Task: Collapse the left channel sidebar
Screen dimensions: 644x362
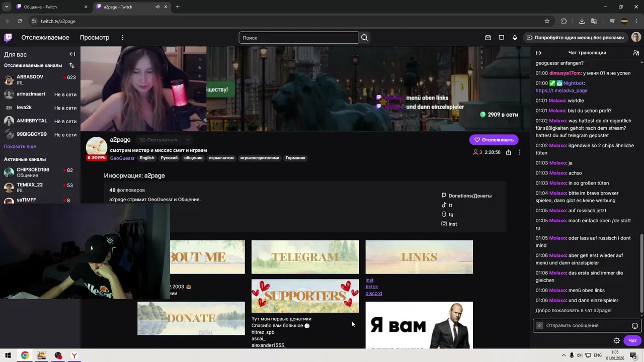Action: coord(72,54)
